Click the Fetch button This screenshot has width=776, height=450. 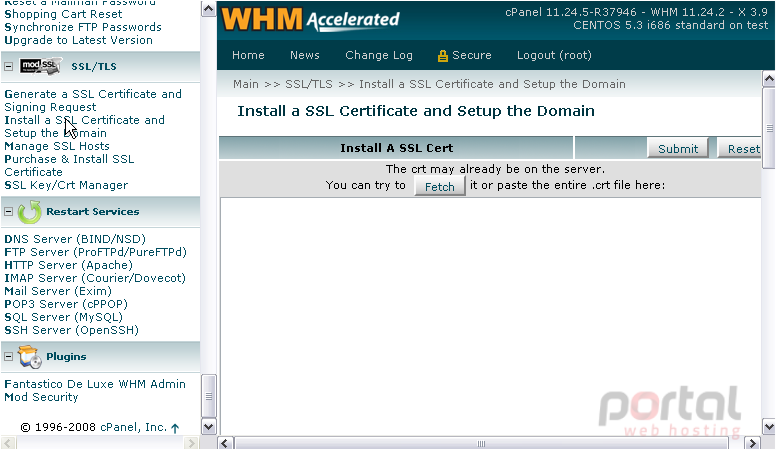pos(439,187)
